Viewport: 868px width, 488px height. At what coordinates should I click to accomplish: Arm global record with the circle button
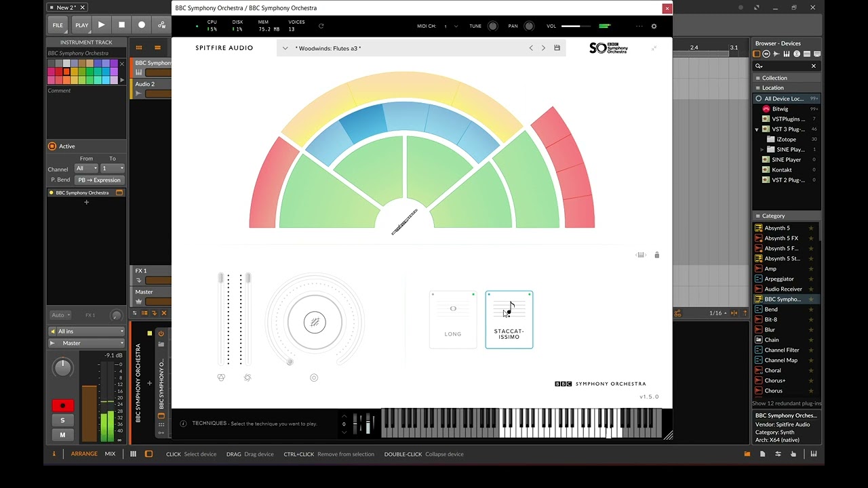[x=142, y=25]
